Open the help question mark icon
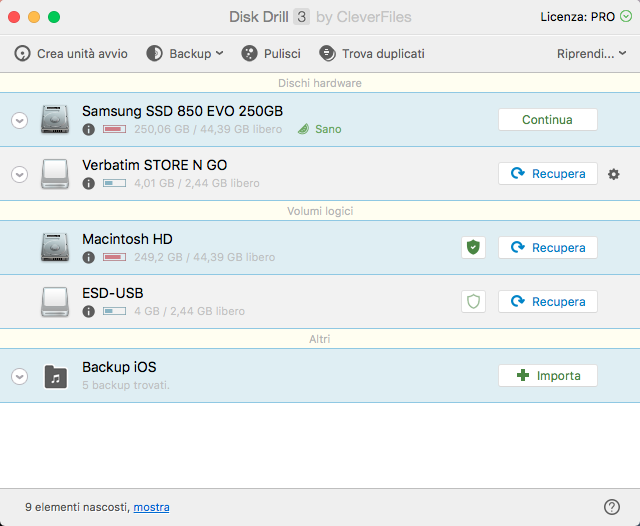This screenshot has height=526, width=640. 612,507
